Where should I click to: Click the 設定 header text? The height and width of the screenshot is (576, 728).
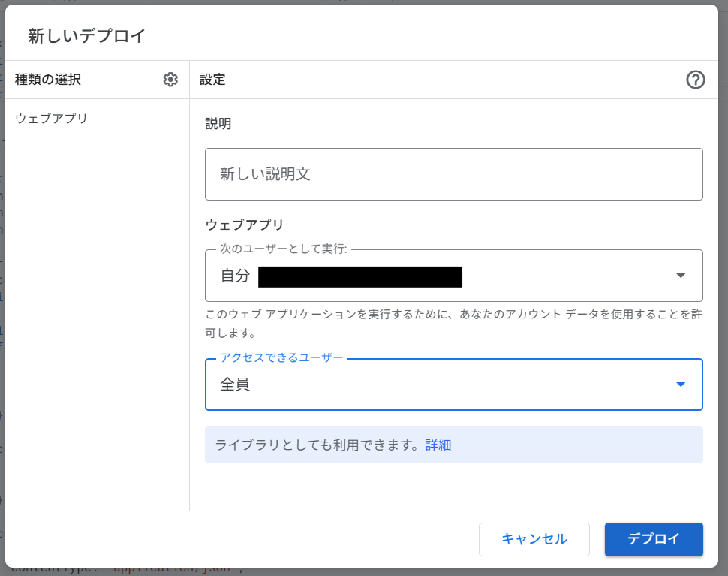click(212, 80)
